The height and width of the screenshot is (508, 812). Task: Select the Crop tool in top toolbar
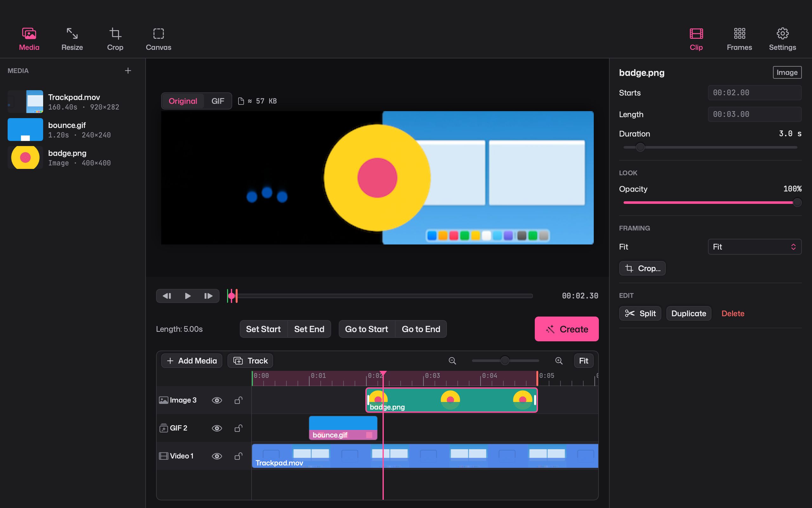tap(115, 39)
